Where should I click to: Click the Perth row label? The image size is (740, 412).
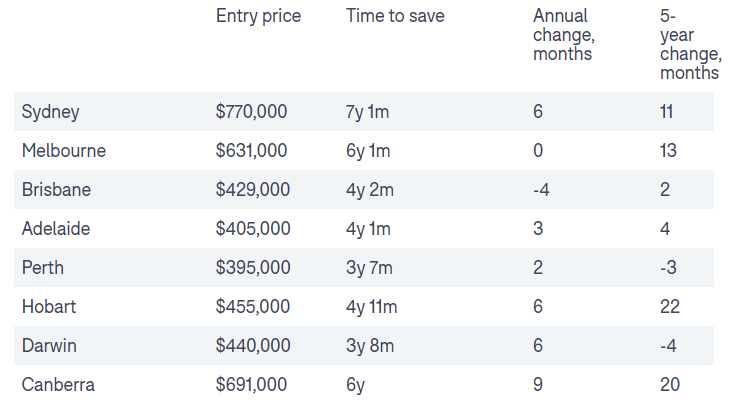(x=43, y=267)
